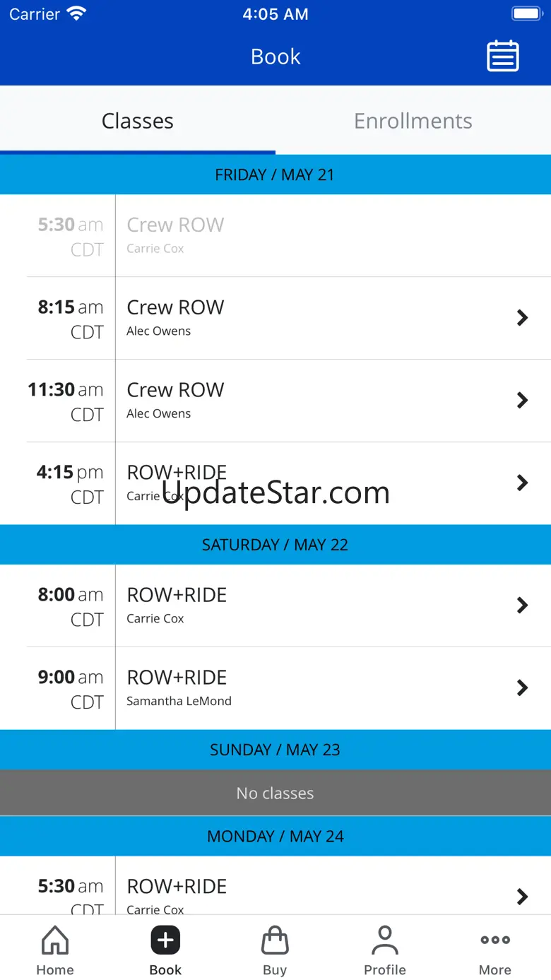Tap the Book plus icon in bottom bar

click(x=165, y=940)
